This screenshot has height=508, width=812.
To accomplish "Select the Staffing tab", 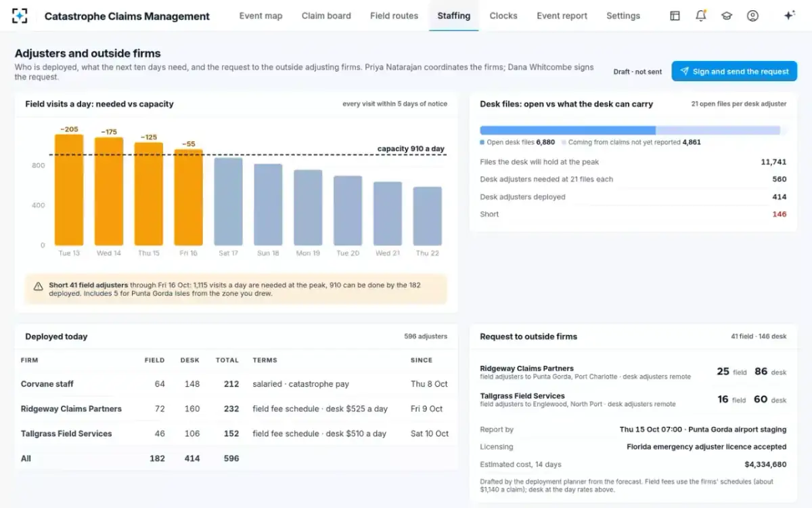I will point(454,16).
